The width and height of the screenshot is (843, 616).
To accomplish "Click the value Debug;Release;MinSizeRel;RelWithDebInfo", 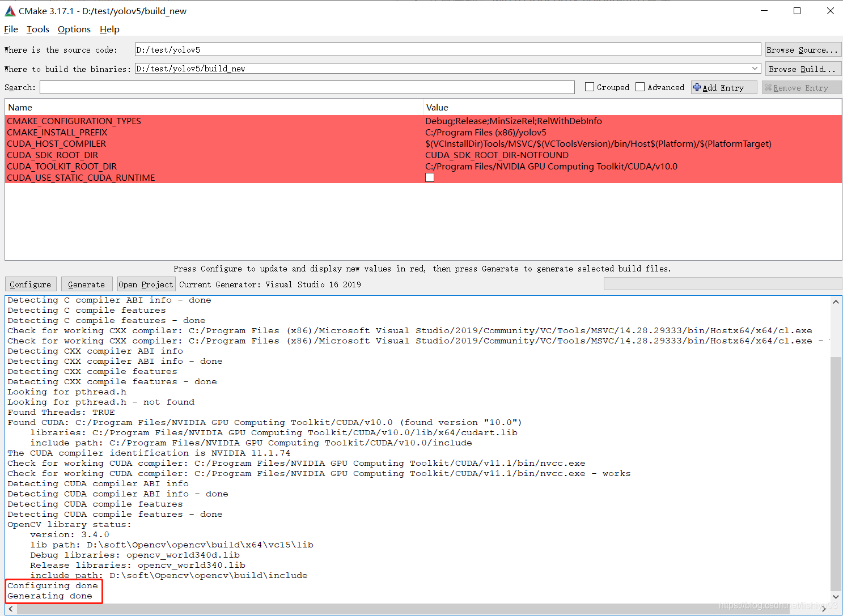I will (x=514, y=121).
